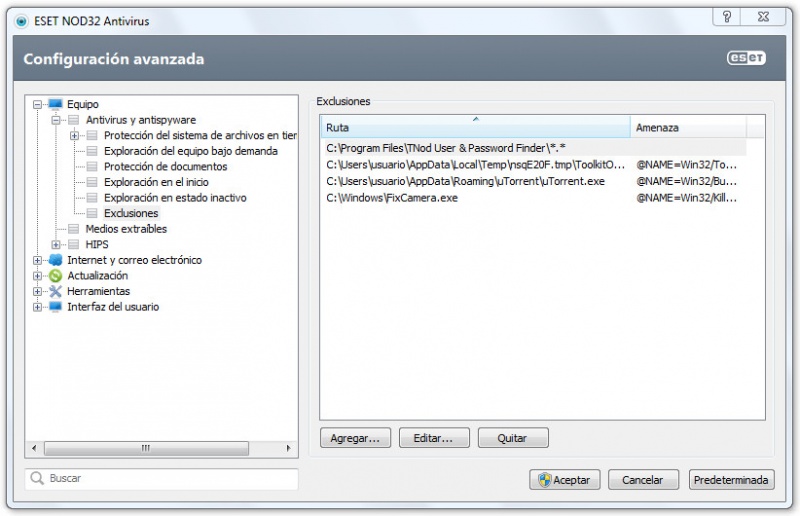Image resolution: width=800 pixels, height=516 pixels.
Task: Click into the Buscar search field
Action: point(162,479)
